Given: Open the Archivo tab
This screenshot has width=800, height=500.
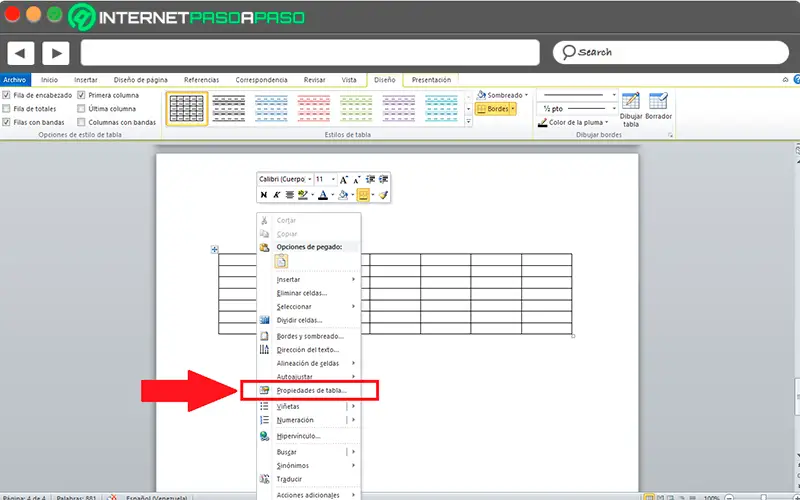Looking at the screenshot, I should [x=15, y=80].
